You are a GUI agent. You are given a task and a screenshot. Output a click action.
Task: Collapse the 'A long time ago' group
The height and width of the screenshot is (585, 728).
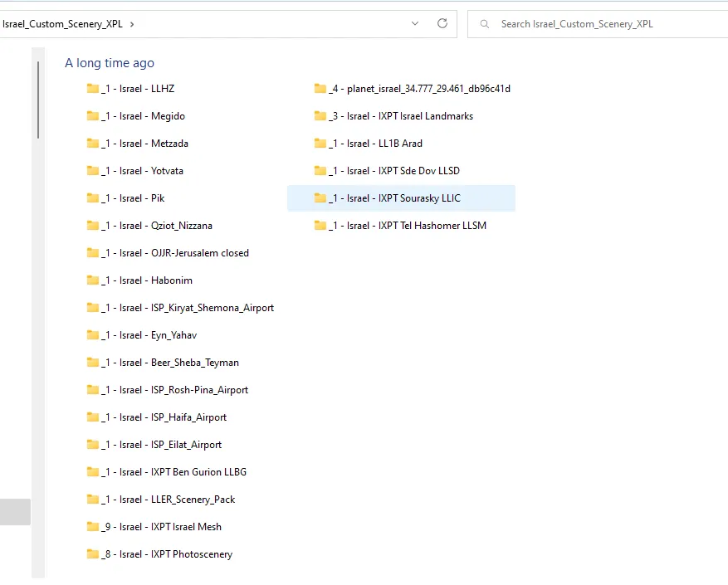pyautogui.click(x=110, y=63)
